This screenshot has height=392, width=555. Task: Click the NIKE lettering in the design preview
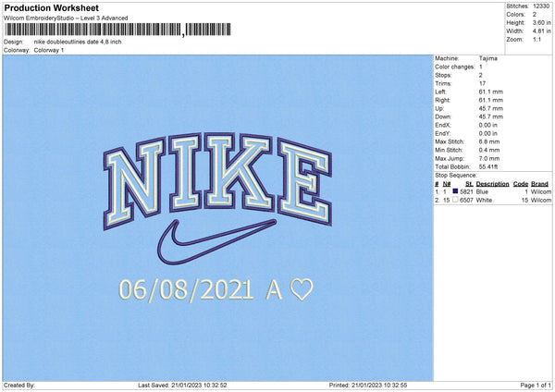click(x=217, y=179)
